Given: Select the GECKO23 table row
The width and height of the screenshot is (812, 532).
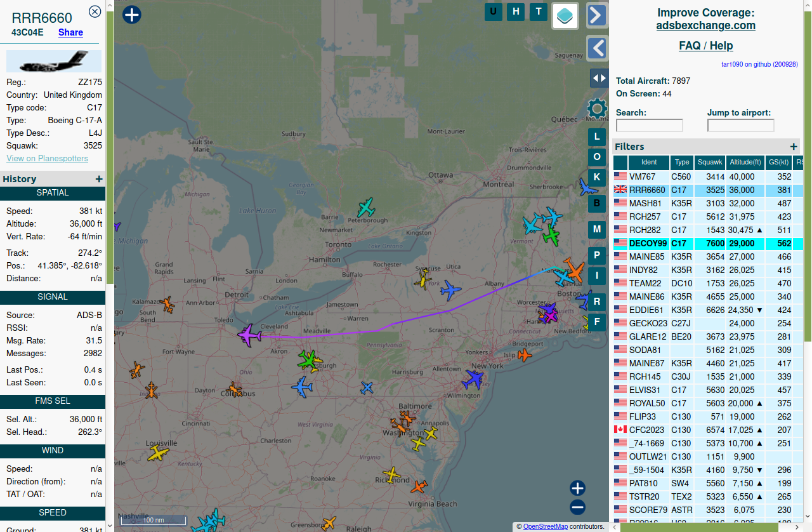Looking at the screenshot, I should coord(708,323).
